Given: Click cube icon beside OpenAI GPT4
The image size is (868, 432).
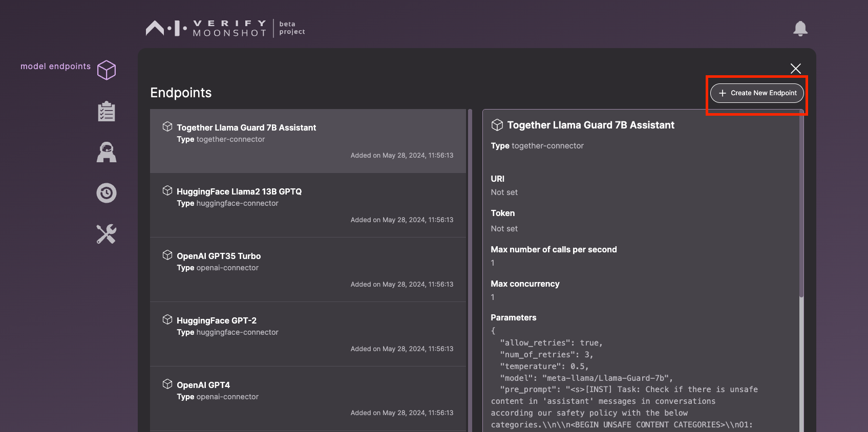Looking at the screenshot, I should 167,384.
